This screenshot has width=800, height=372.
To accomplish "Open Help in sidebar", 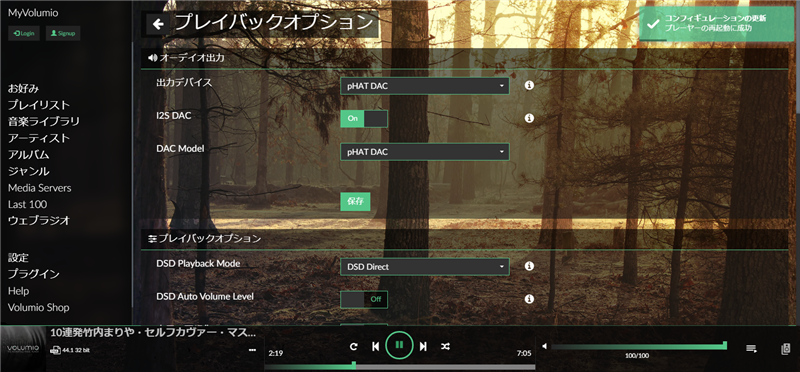I will [x=18, y=291].
